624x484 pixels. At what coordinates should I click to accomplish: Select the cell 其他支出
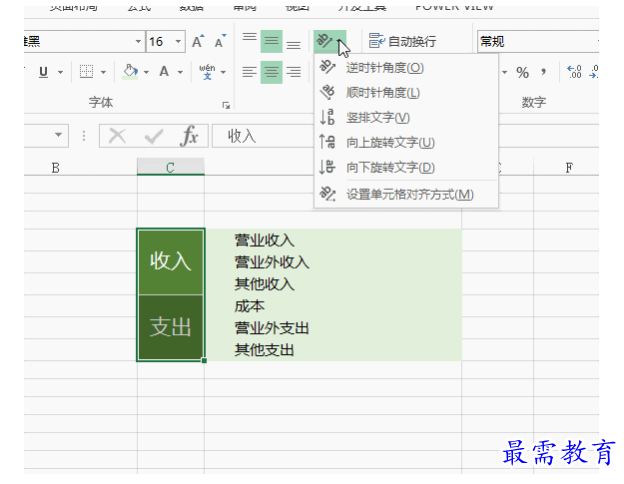tap(333, 350)
